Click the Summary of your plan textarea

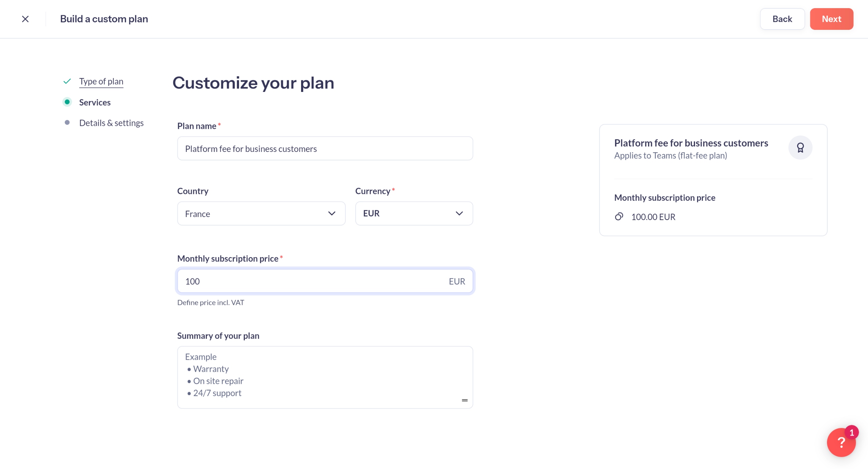[325, 377]
